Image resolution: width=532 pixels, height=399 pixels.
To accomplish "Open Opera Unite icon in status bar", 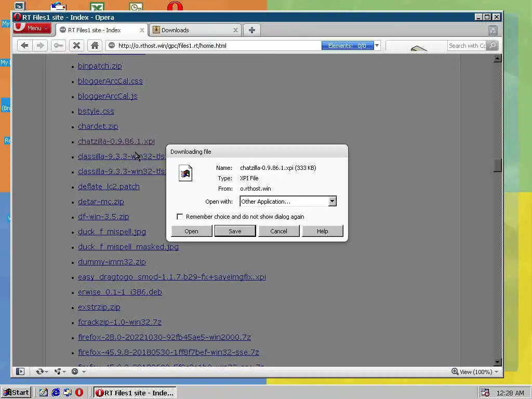I will pos(58,371).
